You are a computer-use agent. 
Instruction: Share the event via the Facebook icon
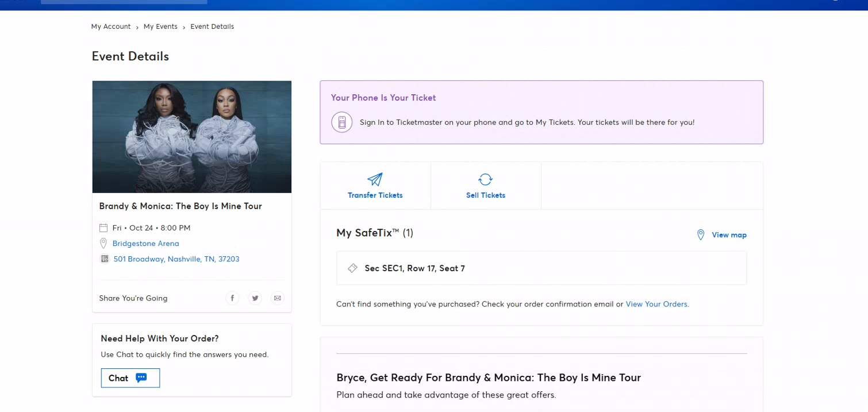pos(233,298)
